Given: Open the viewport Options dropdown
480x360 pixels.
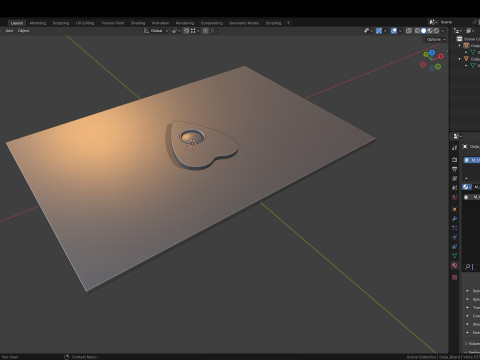Looking at the screenshot, I should pos(436,39).
